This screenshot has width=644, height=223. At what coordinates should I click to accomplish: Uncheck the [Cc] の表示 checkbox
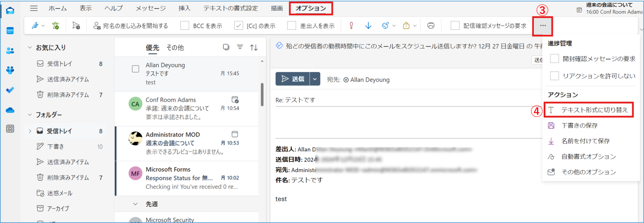tap(239, 26)
